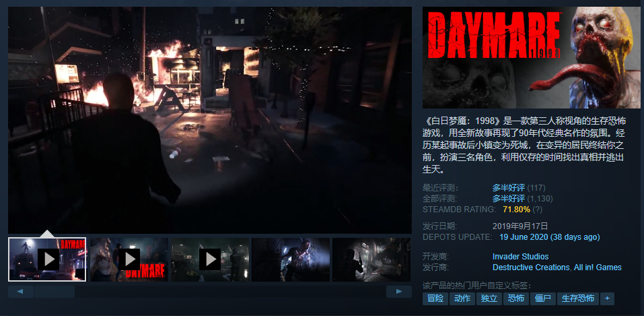Click the right arrow of thumbnail scroller
Viewport: 644px width, 316px height.
pyautogui.click(x=399, y=292)
